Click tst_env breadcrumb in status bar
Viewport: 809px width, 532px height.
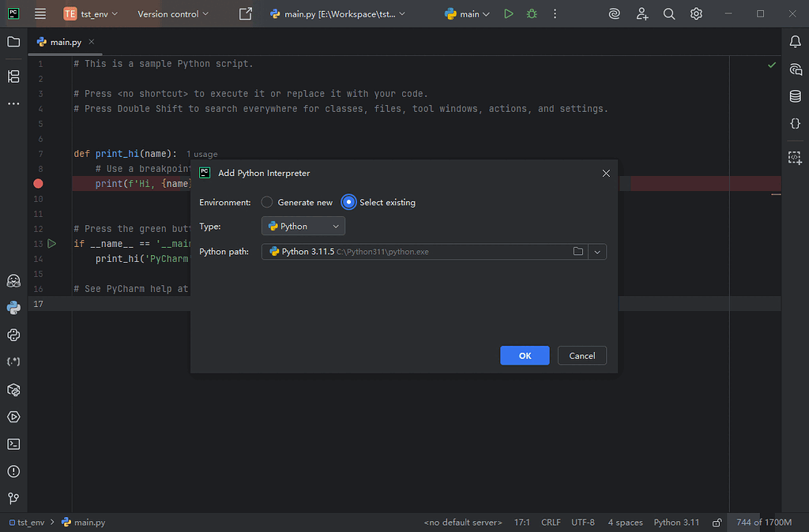click(x=27, y=523)
